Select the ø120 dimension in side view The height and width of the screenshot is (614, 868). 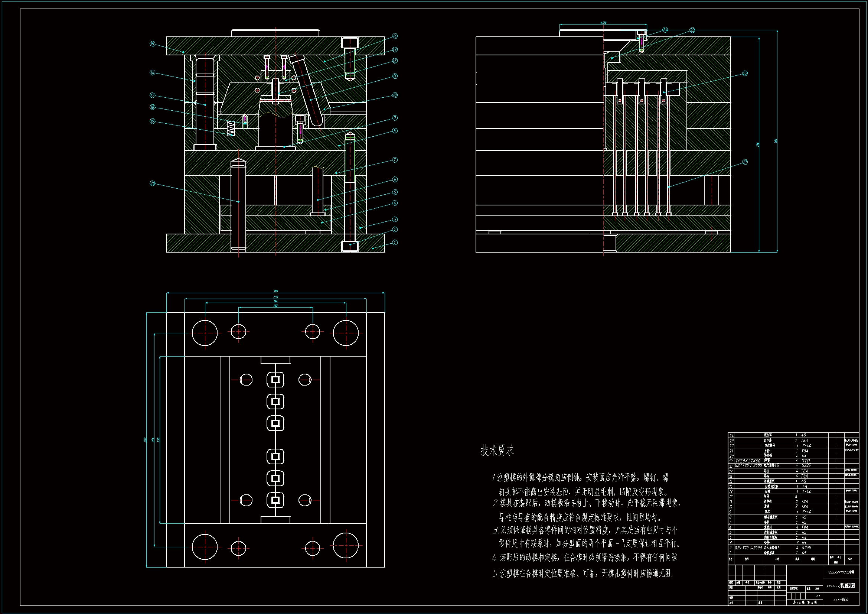tap(603, 23)
